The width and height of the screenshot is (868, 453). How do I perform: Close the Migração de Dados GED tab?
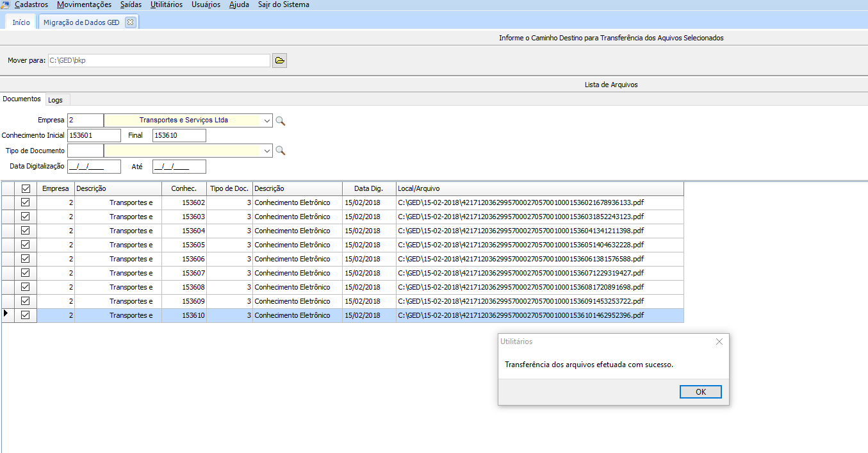pyautogui.click(x=130, y=22)
